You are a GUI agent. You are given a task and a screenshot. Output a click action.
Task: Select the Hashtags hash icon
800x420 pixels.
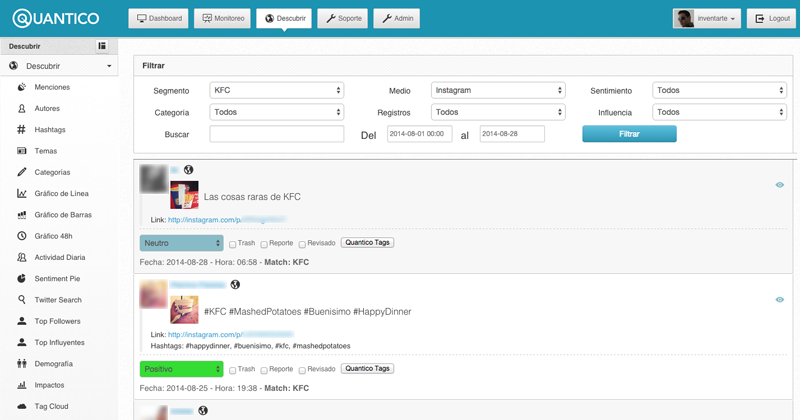[x=21, y=130]
